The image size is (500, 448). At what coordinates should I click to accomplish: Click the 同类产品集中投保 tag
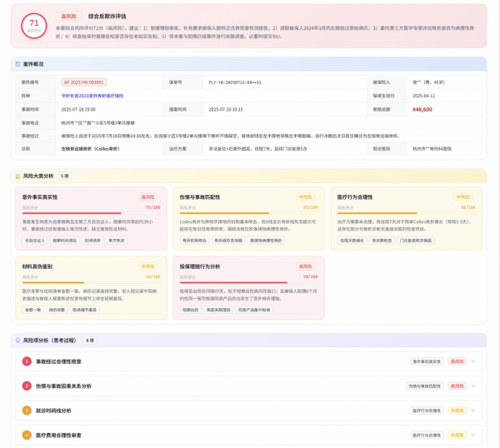pyautogui.click(x=254, y=310)
